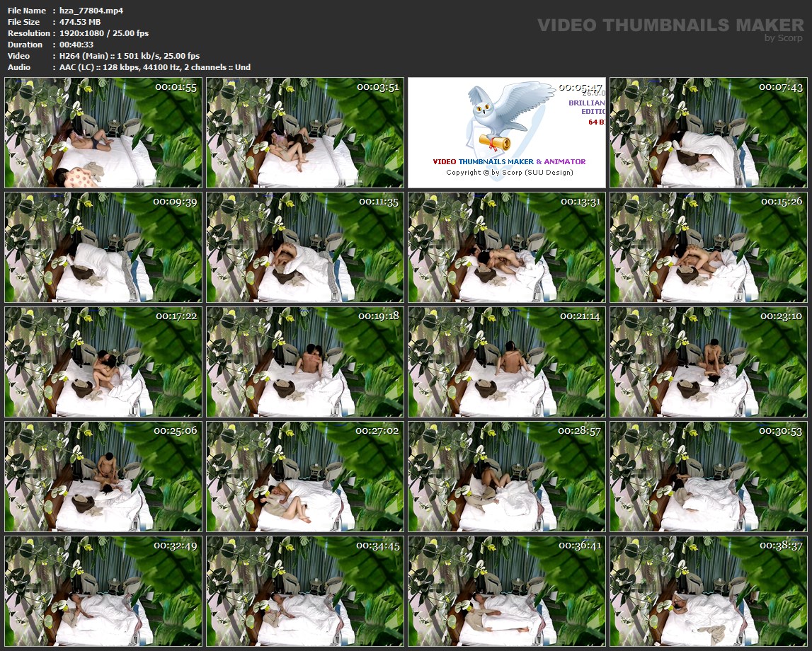Select the thumbnail stamped 00:01:55
Viewport: 812px width, 651px height.
coord(103,133)
